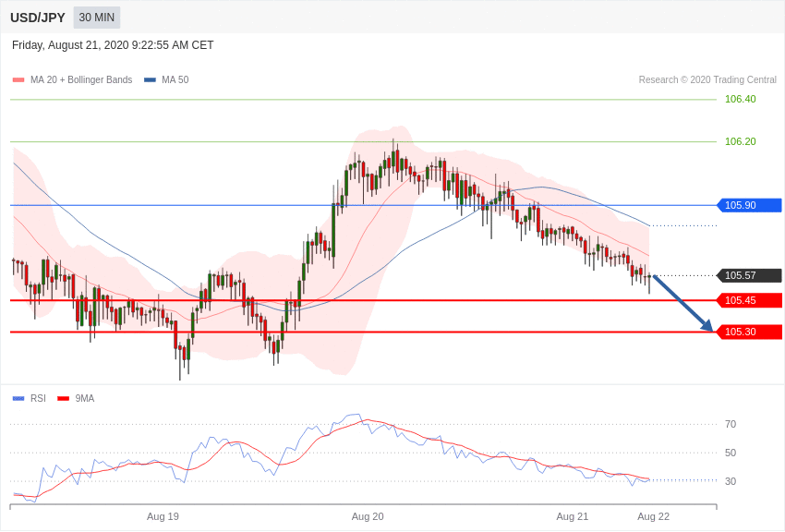Click the RSI 70 axis label
The image size is (785, 532).
(731, 424)
